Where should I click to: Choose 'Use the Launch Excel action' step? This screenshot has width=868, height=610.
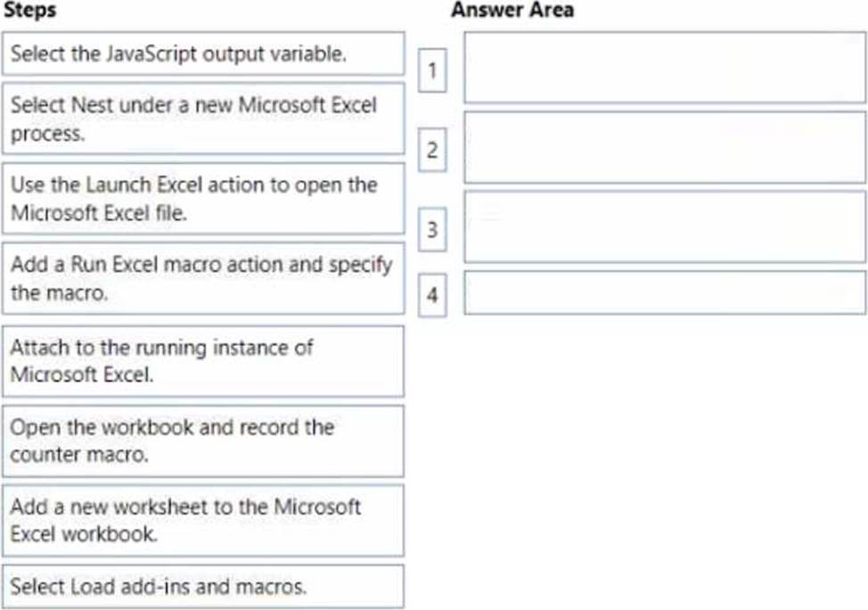pyautogui.click(x=203, y=199)
